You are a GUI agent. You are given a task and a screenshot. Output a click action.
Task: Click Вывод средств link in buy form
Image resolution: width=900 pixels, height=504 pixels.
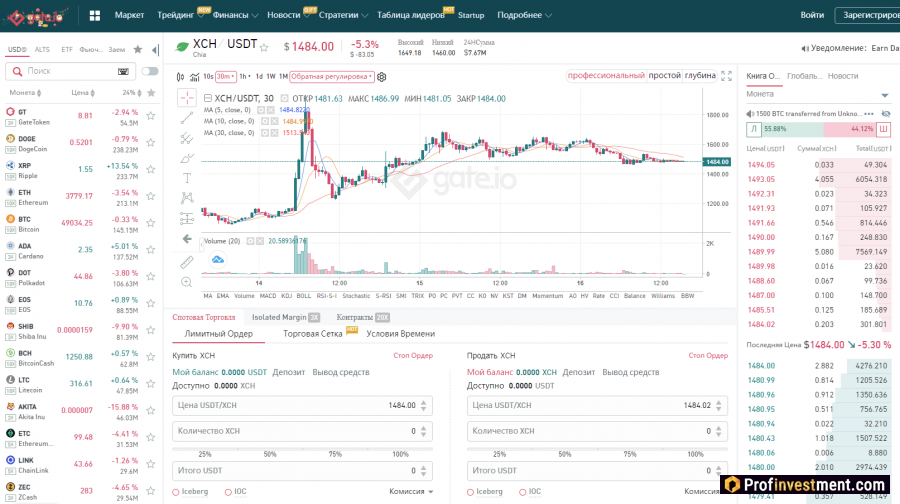pos(340,372)
